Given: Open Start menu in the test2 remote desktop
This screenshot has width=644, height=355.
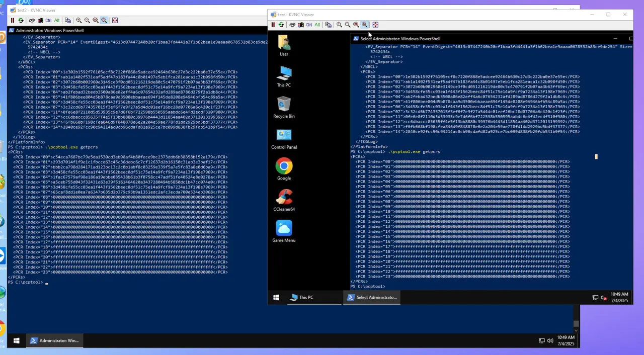Looking at the screenshot, I should pos(16,340).
